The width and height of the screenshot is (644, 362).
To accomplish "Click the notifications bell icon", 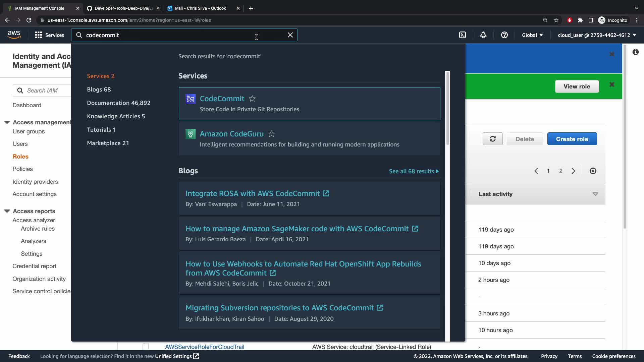I will (x=483, y=35).
